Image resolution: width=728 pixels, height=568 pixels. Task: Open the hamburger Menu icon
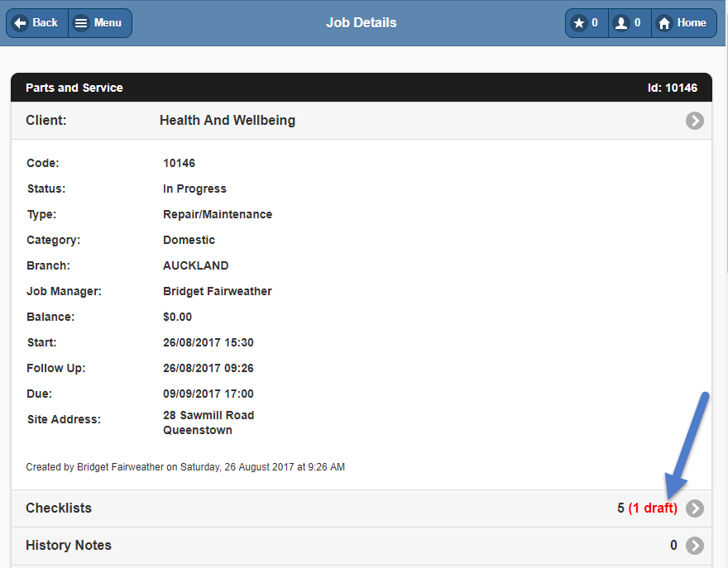[81, 23]
